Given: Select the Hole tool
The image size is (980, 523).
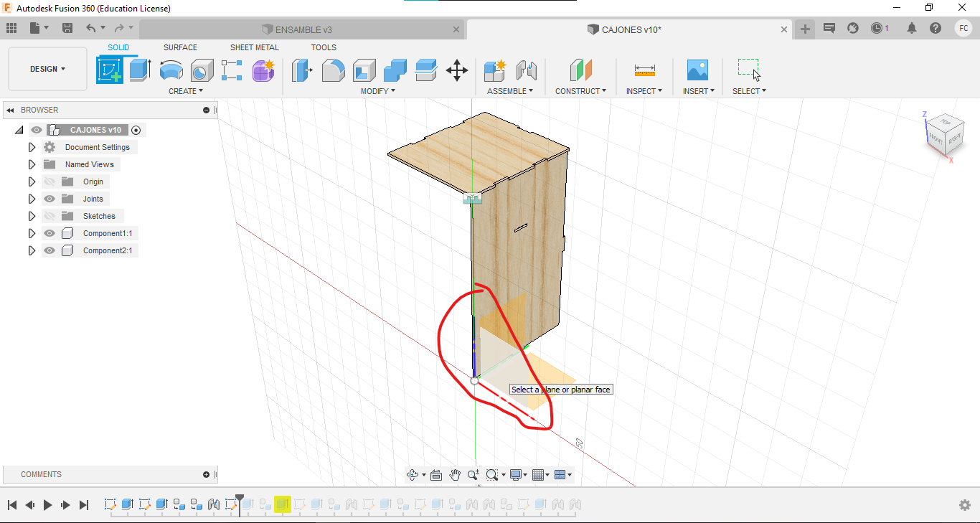Looking at the screenshot, I should 202,70.
